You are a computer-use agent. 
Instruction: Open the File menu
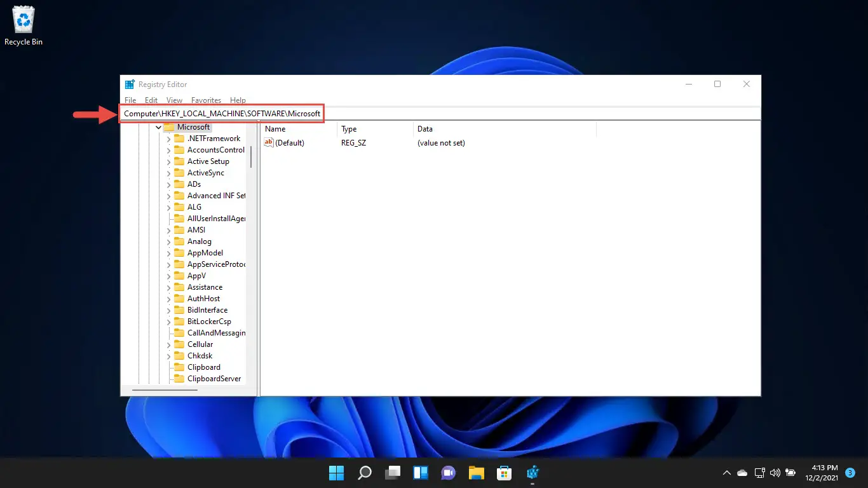[x=130, y=100]
